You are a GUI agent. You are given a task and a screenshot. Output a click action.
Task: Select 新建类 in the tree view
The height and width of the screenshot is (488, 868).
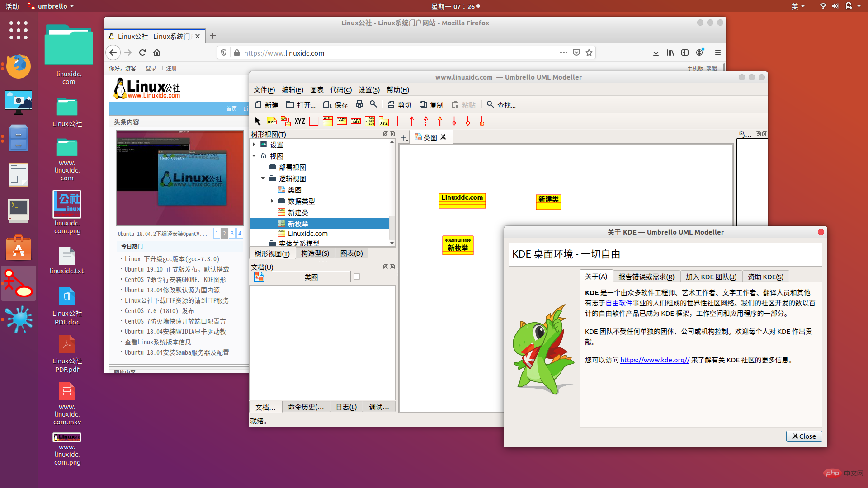[298, 212]
